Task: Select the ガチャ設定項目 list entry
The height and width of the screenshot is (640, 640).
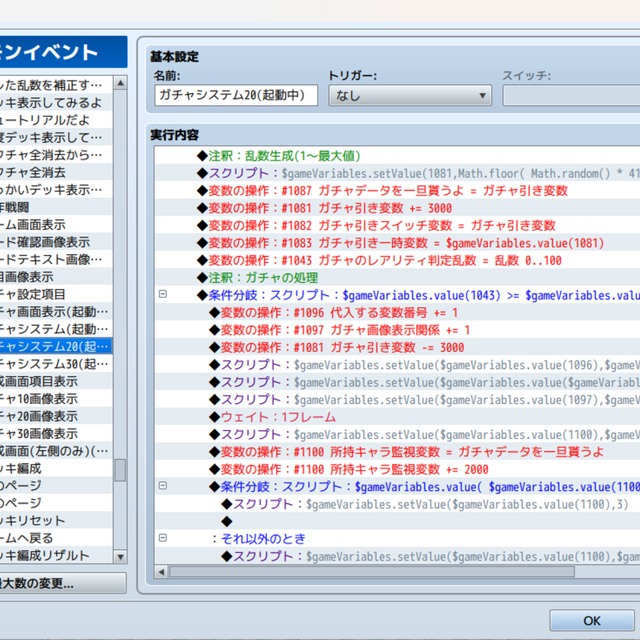Action: click(x=55, y=294)
